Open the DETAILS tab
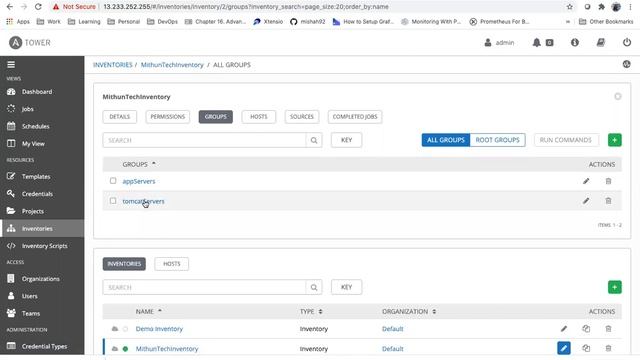This screenshot has width=640, height=360. [x=120, y=117]
